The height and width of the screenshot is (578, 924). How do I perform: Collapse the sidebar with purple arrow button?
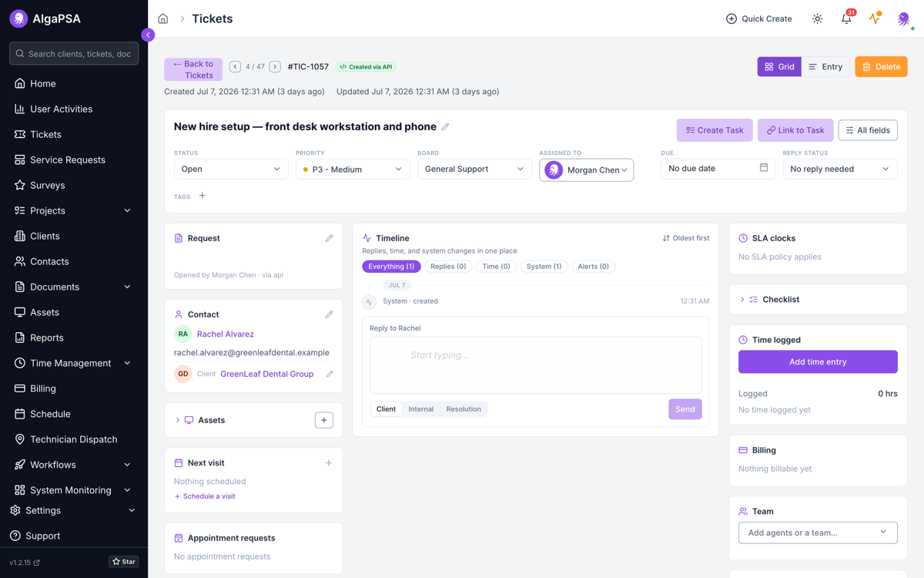coord(148,35)
